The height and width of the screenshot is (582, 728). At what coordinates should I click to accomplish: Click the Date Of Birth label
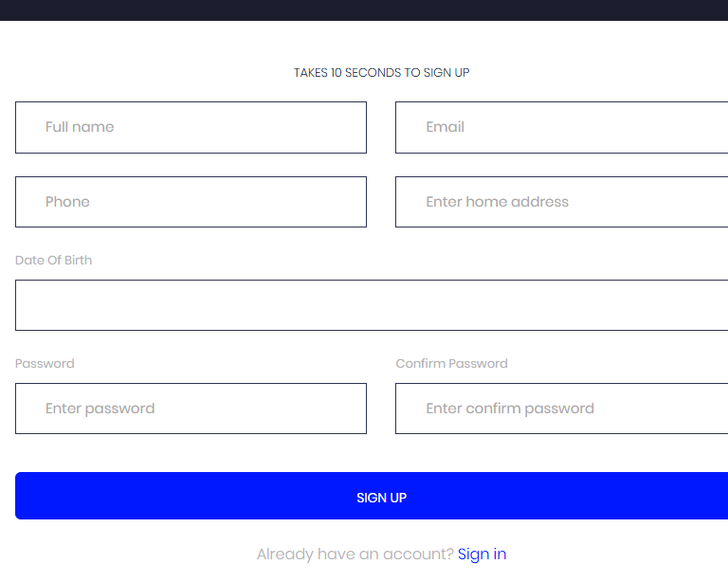click(54, 260)
